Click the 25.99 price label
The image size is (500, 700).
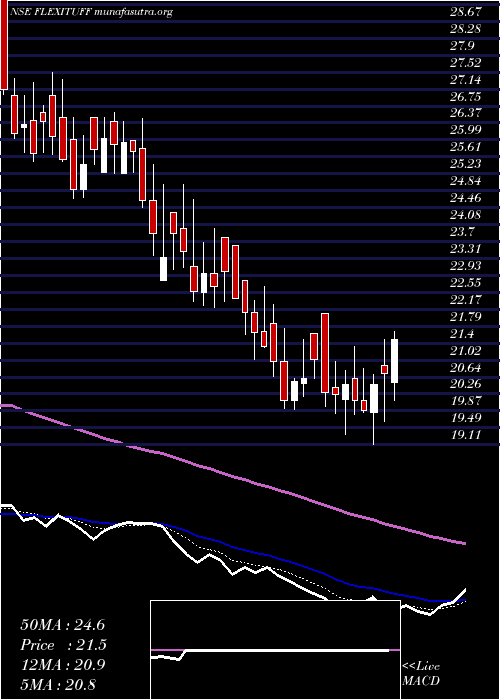[x=466, y=131]
